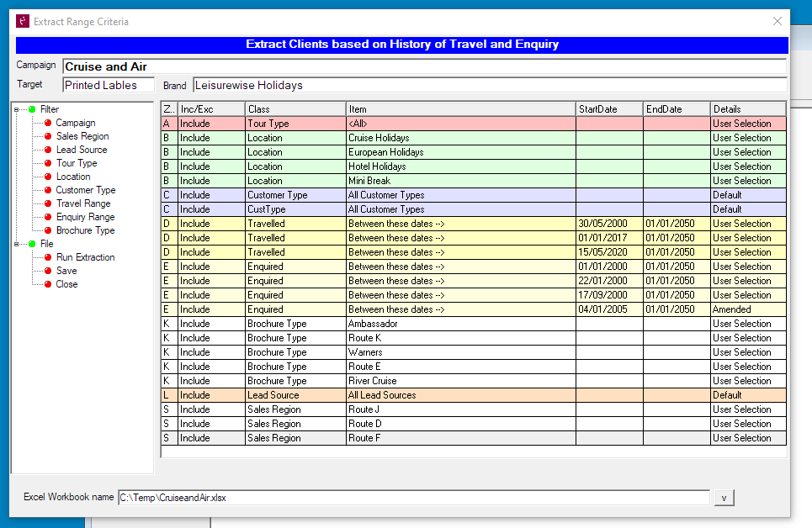Select Customer Type filter in the tree
Viewport: 812px width, 528px height.
click(86, 190)
